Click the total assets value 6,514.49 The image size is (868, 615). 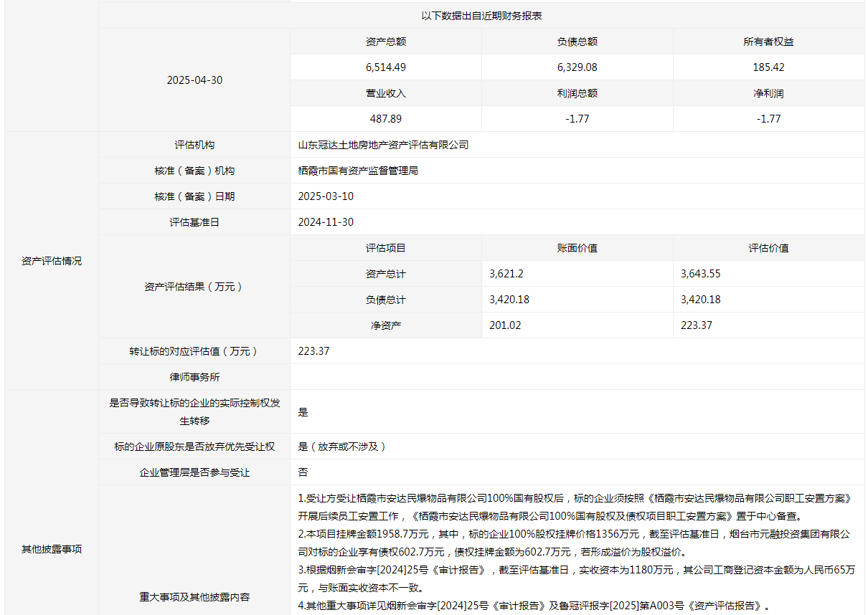click(386, 67)
